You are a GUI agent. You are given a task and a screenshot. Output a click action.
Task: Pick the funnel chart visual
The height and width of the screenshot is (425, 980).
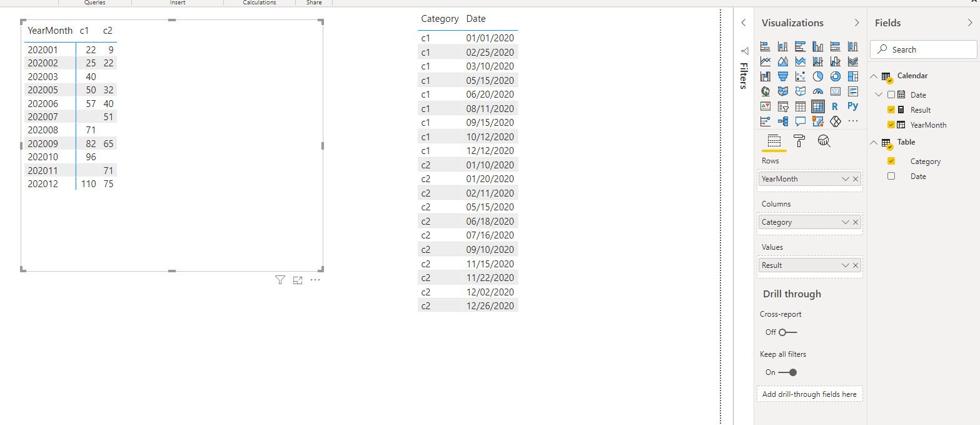783,76
